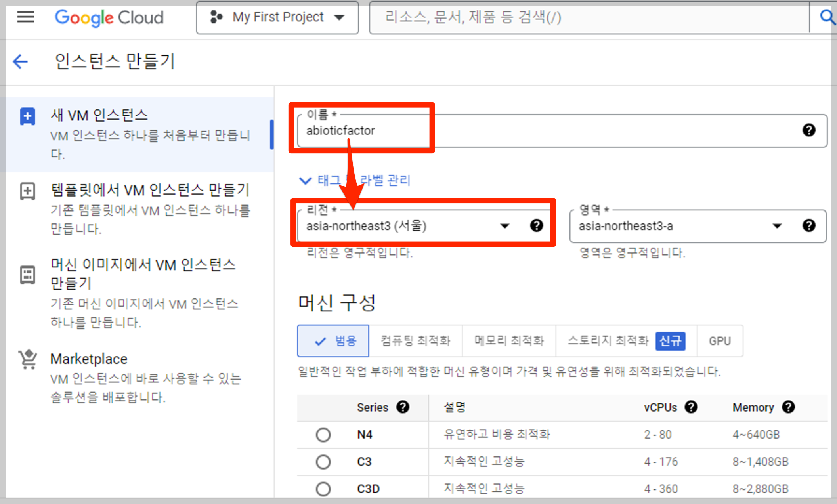The image size is (837, 504).
Task: Select the C3D series radio button
Action: [x=323, y=489]
